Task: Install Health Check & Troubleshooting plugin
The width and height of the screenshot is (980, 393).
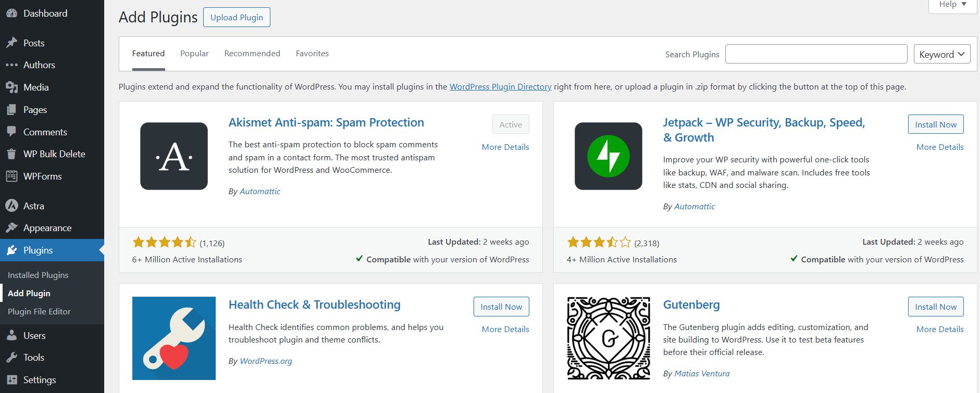Action: click(501, 307)
